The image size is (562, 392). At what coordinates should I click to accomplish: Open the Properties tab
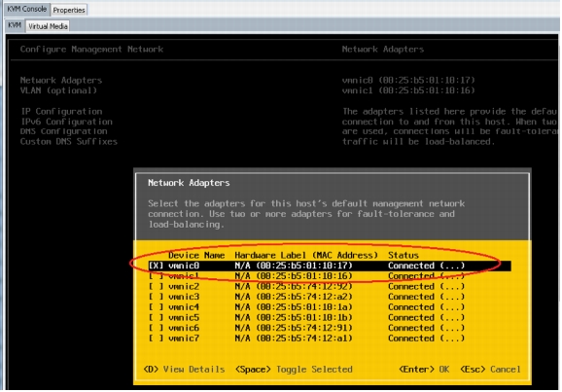click(69, 10)
